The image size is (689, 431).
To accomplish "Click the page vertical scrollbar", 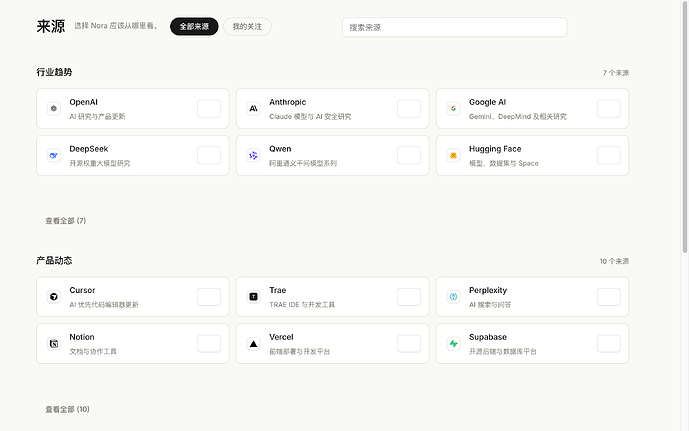I will [685, 127].
